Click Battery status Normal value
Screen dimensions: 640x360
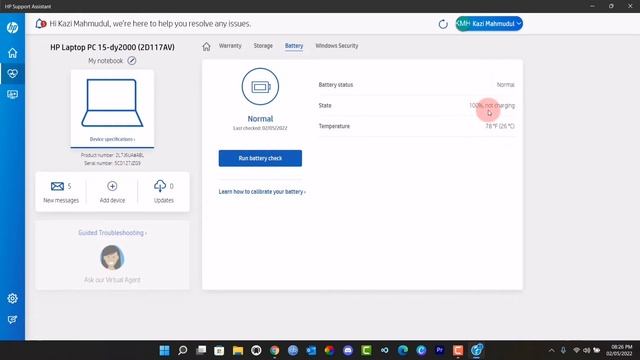(506, 84)
